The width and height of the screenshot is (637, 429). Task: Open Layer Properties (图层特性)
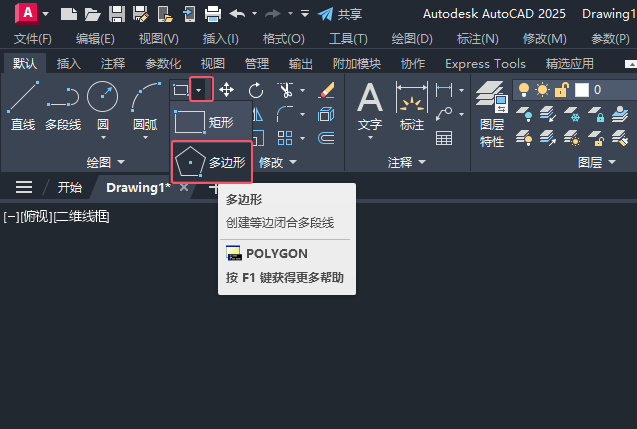click(x=492, y=114)
